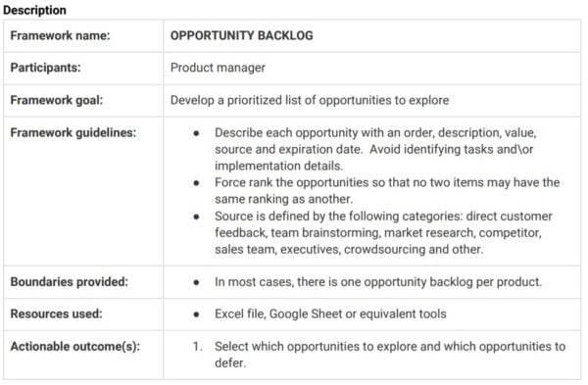Select the Product manager text
Screen dimensions: 588x385
pos(218,68)
